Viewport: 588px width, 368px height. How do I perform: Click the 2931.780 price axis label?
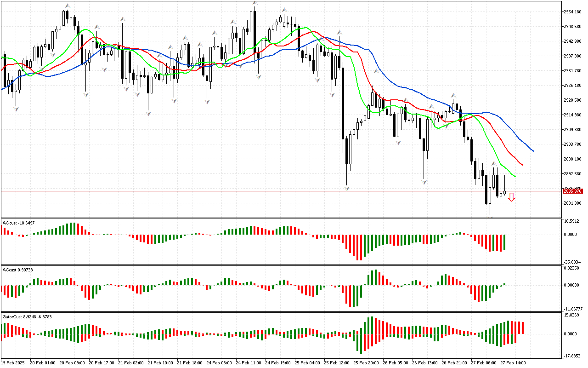point(572,70)
